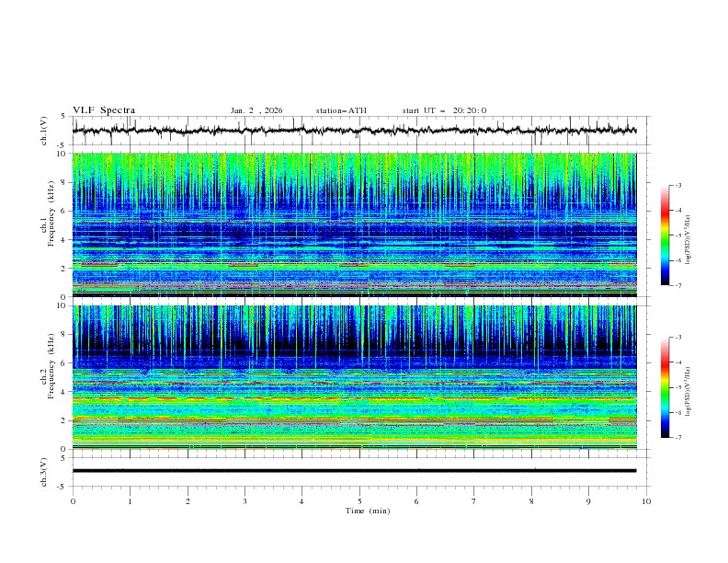Click time axis tick label '9'
Image resolution: width=728 pixels, height=563 pixels.
click(x=588, y=501)
